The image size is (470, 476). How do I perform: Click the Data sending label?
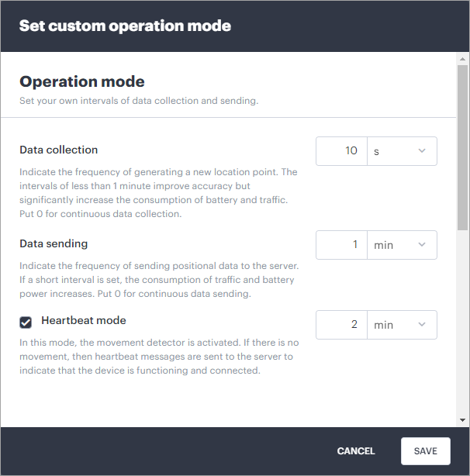(54, 243)
